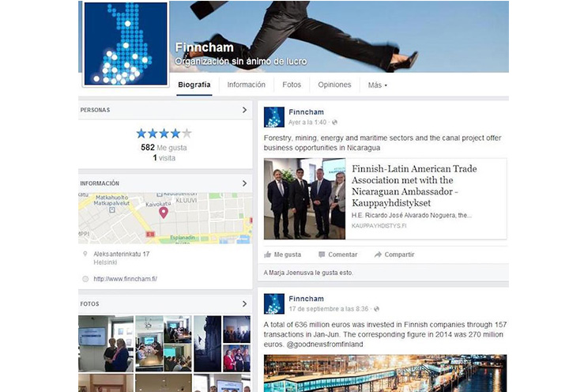
Task: Open the Fotos tab
Action: pyautogui.click(x=292, y=85)
